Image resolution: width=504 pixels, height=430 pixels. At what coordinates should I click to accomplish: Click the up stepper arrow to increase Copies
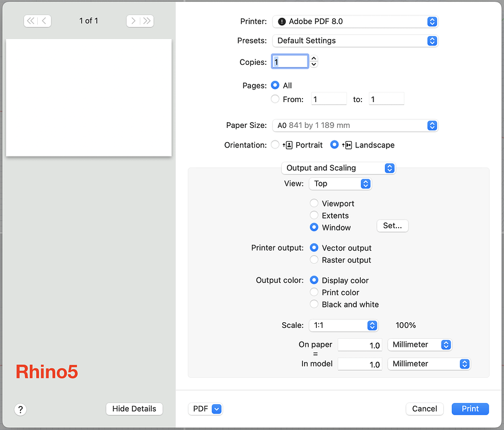click(313, 58)
